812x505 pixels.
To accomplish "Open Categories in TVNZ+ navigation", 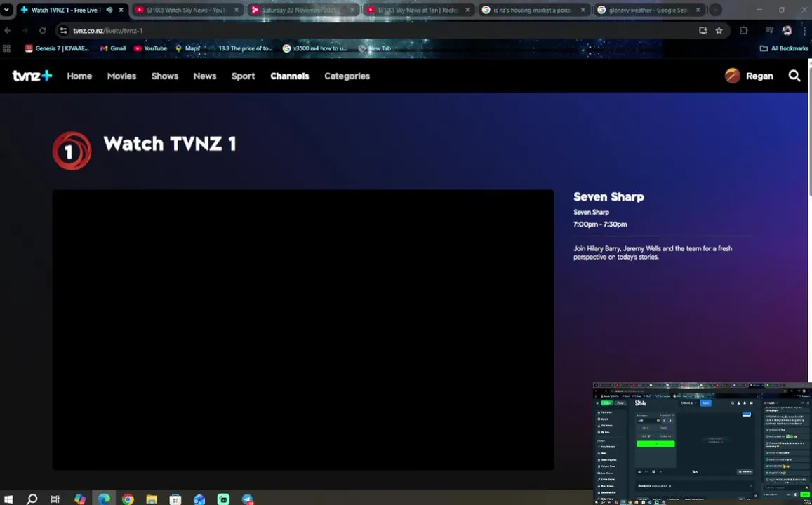I will click(x=347, y=76).
